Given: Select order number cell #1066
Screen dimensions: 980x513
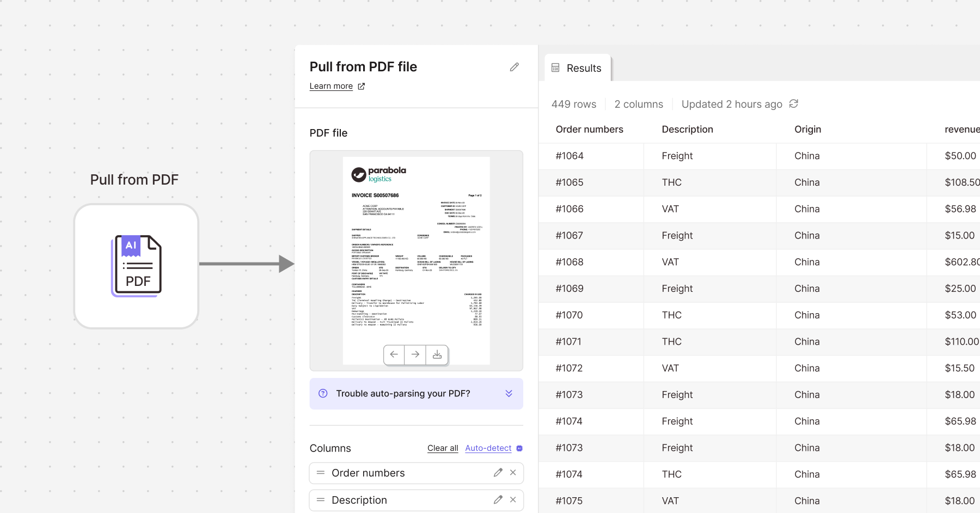Looking at the screenshot, I should tap(591, 209).
